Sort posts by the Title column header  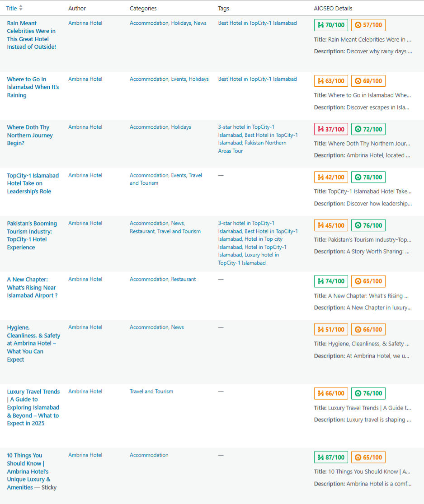pyautogui.click(x=11, y=9)
